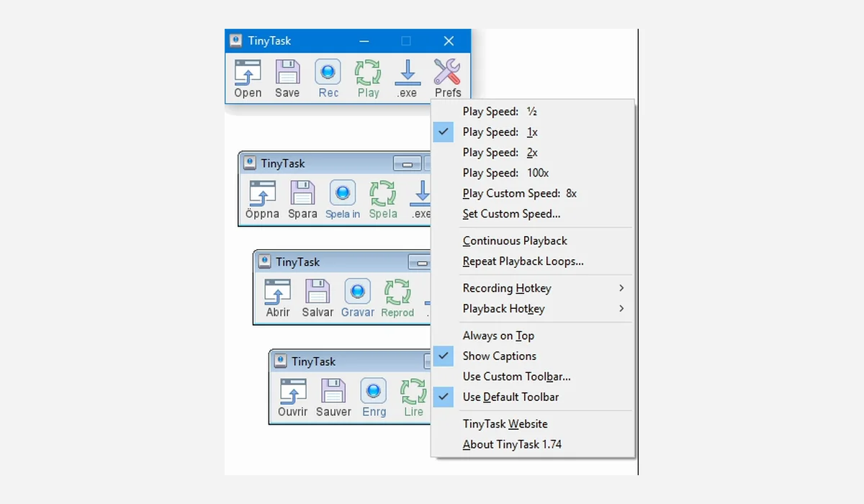Image resolution: width=864 pixels, height=504 pixels.
Task: Open Set Custom Speed dialog
Action: [x=533, y=214]
